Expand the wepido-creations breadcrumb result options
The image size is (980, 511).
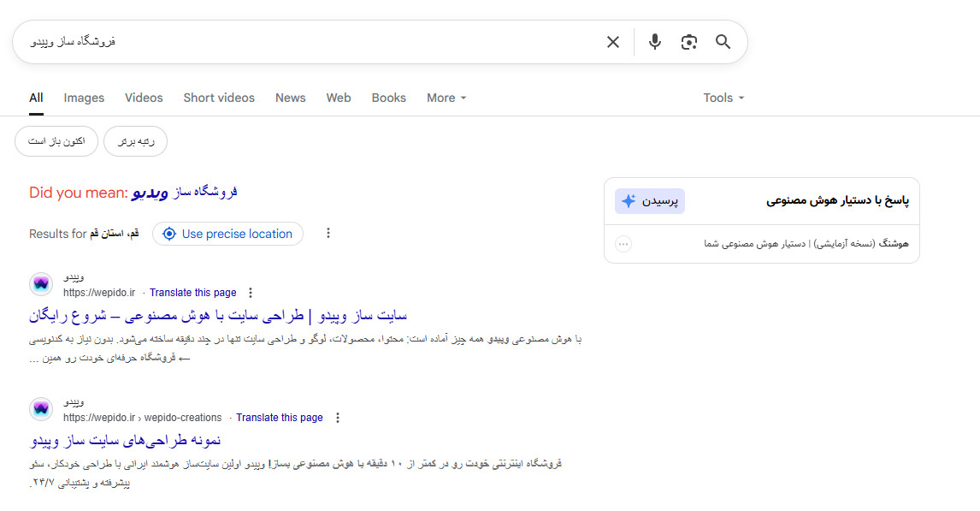(x=339, y=418)
